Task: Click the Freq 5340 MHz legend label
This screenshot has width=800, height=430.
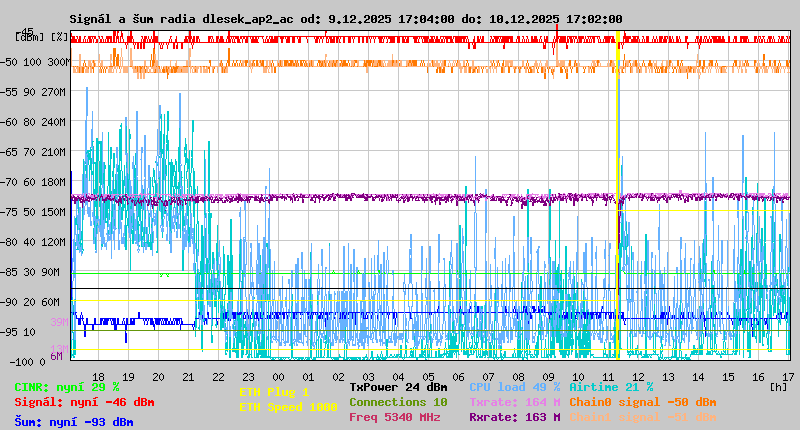Action: (x=394, y=417)
